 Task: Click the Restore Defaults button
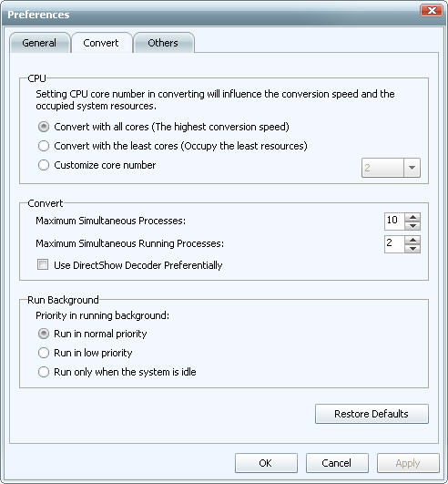[x=372, y=414]
